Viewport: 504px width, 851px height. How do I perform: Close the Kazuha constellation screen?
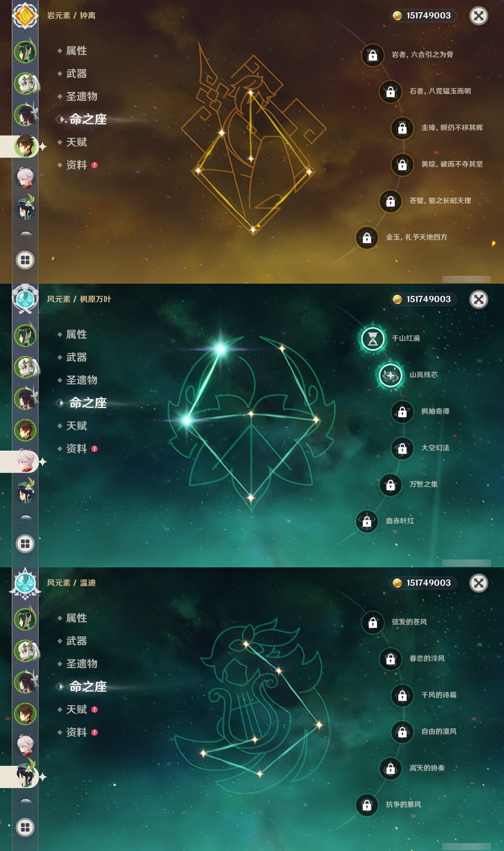point(479,299)
